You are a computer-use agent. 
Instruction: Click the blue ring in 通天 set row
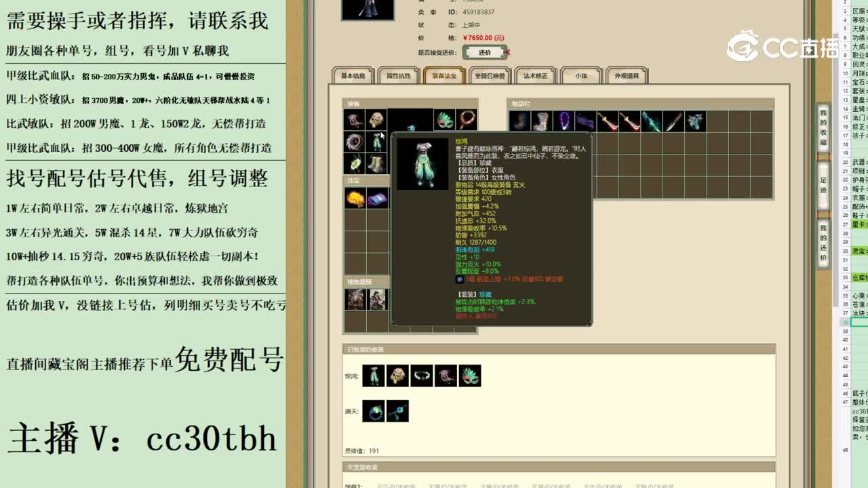pyautogui.click(x=374, y=411)
